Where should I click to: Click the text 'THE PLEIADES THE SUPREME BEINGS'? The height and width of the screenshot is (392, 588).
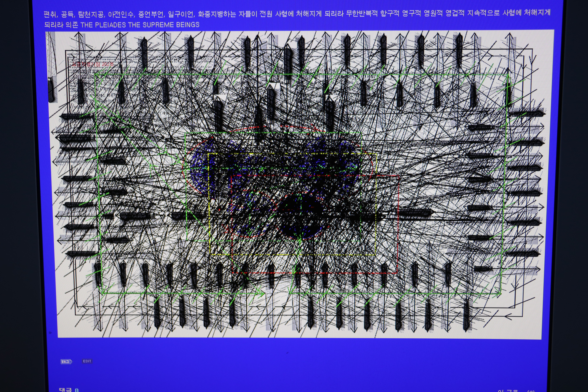pos(140,25)
